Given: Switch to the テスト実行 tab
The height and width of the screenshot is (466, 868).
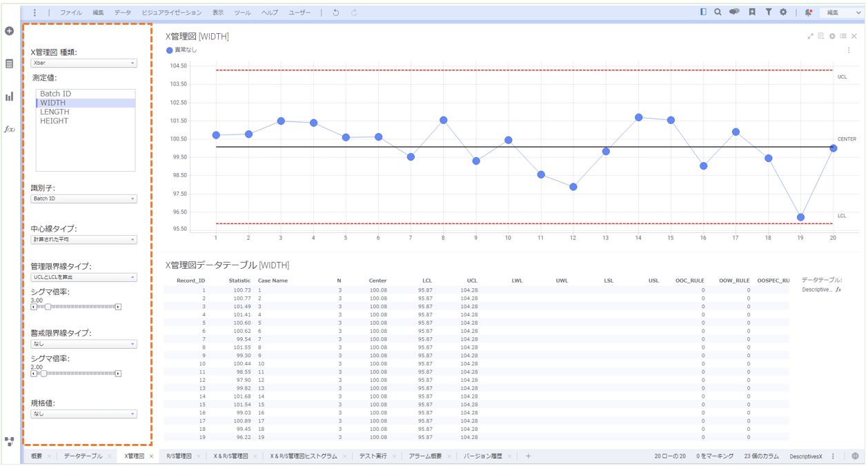Looking at the screenshot, I should [373, 456].
